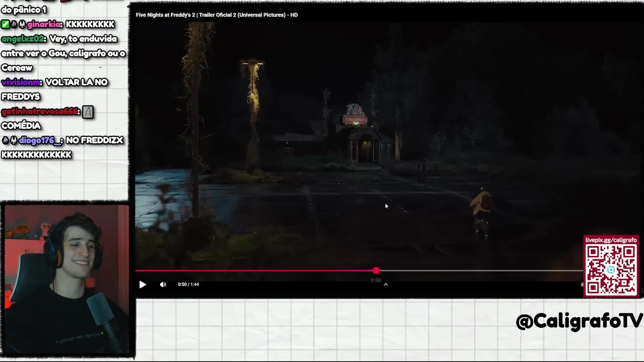Image resolution: width=644 pixels, height=362 pixels.
Task: Expand the chevron-up control under progress bar
Action: click(386, 285)
